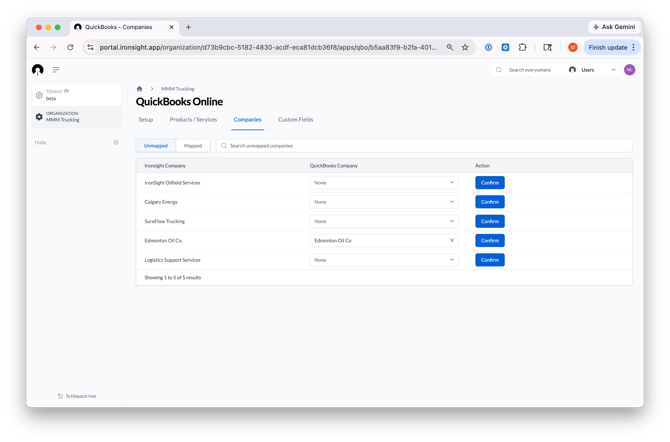Click the browser address bar URL
670x442 pixels.
268,47
